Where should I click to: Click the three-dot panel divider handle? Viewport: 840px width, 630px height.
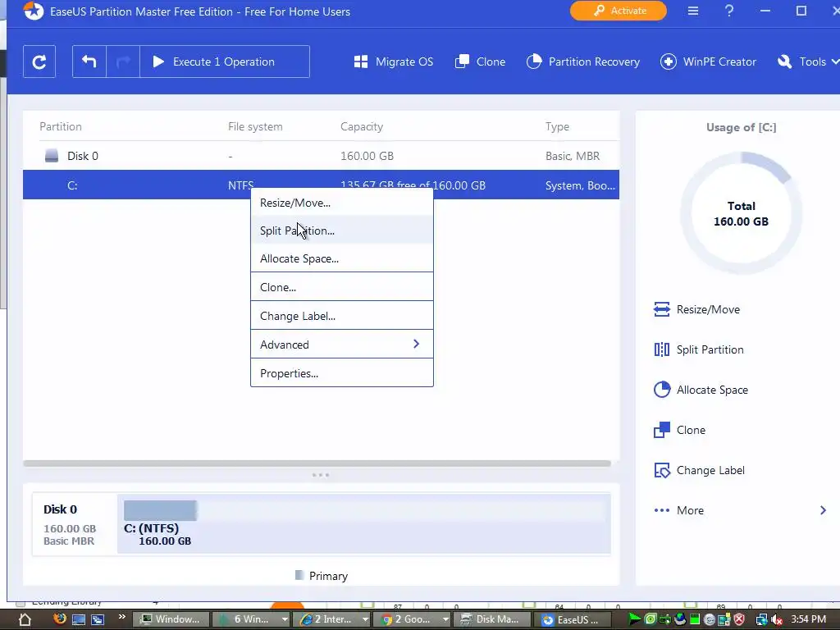(x=321, y=475)
